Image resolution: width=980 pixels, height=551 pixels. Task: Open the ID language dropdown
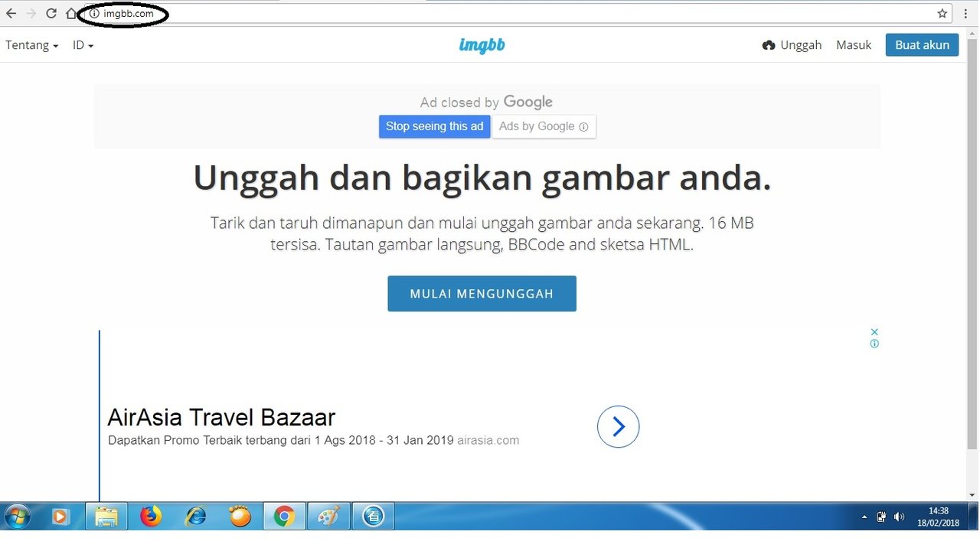(x=83, y=45)
